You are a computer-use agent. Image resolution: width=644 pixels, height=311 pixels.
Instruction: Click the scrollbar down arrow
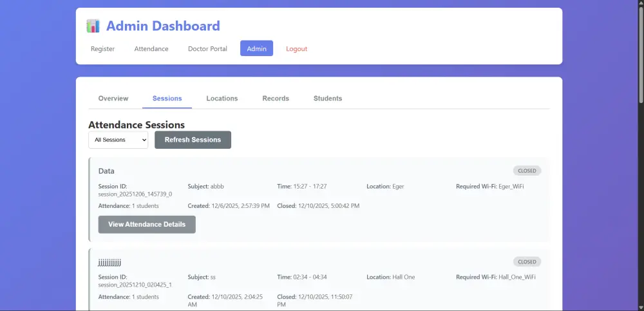tap(641, 308)
